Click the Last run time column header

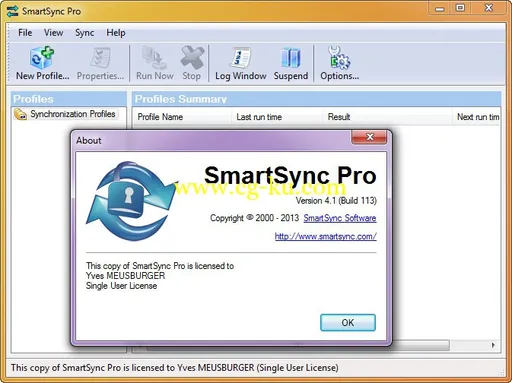(x=277, y=117)
